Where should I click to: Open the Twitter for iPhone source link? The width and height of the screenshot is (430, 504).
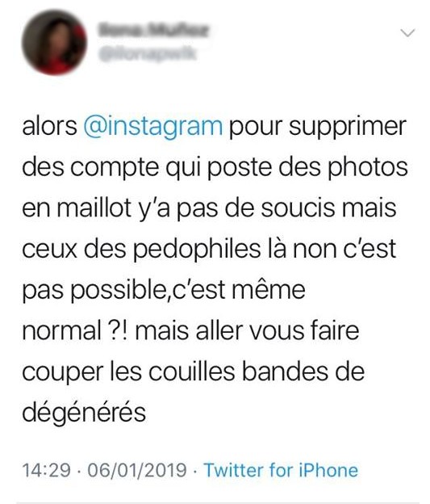[x=281, y=470]
